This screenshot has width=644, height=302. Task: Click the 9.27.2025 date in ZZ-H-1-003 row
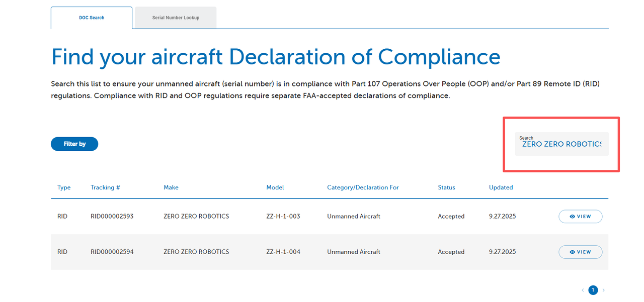503,217
